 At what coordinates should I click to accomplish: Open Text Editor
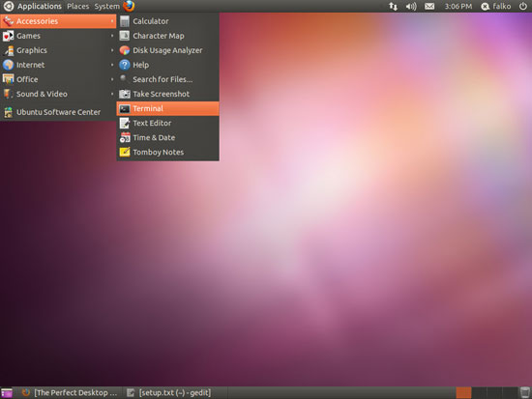pos(168,123)
